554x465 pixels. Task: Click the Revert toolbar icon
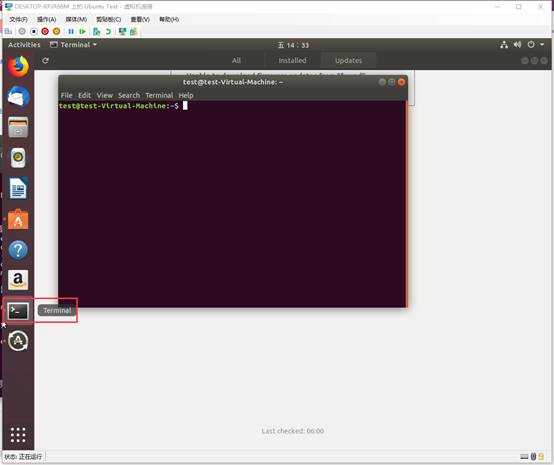108,32
